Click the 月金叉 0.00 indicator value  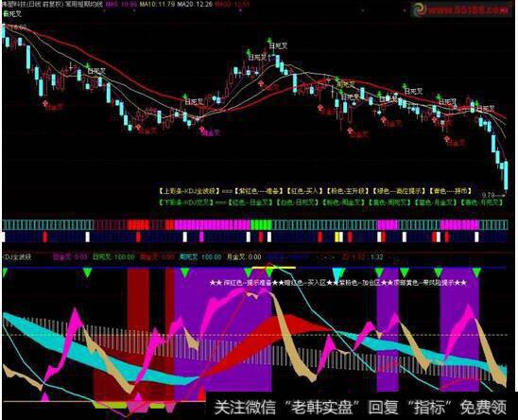[244, 256]
